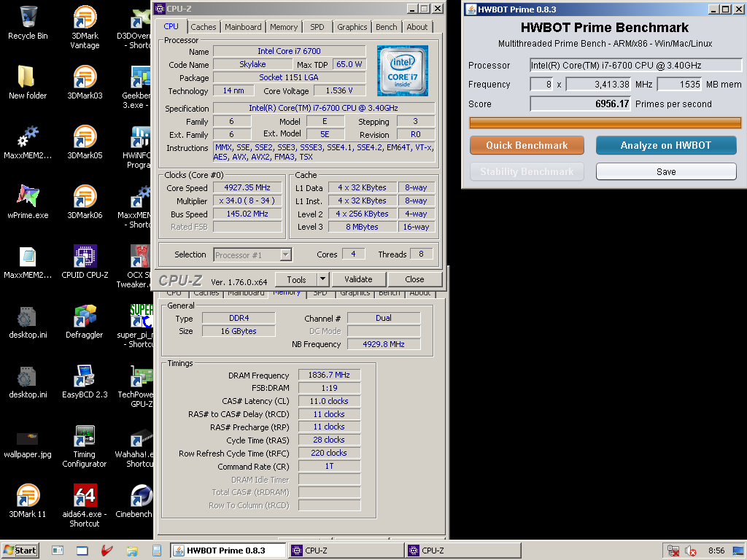The height and width of the screenshot is (560, 747).
Task: Switch to the Graphics tab in CPU-Z
Action: 352,27
